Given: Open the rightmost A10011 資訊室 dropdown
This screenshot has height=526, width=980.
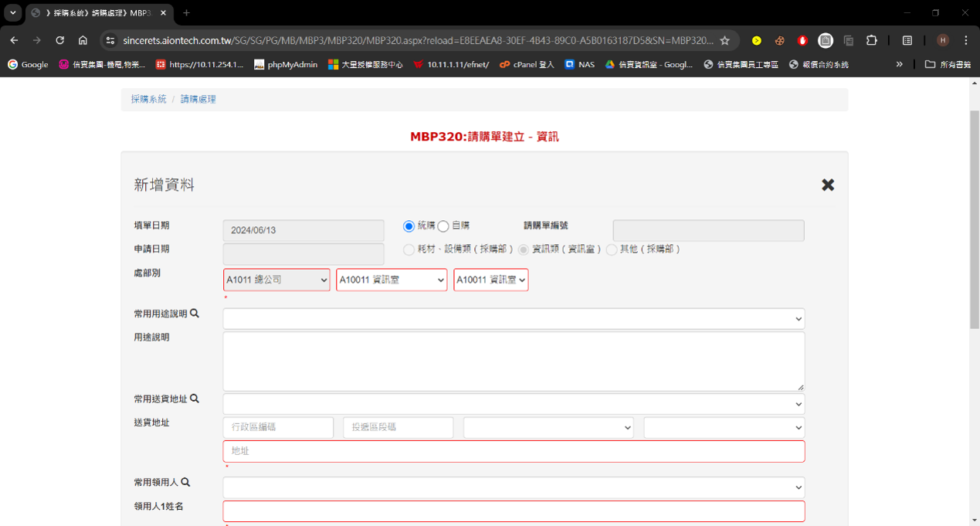Looking at the screenshot, I should [491, 280].
